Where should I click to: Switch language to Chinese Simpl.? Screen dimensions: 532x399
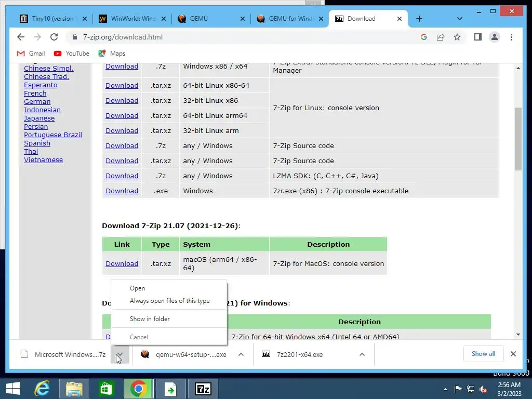tap(49, 68)
